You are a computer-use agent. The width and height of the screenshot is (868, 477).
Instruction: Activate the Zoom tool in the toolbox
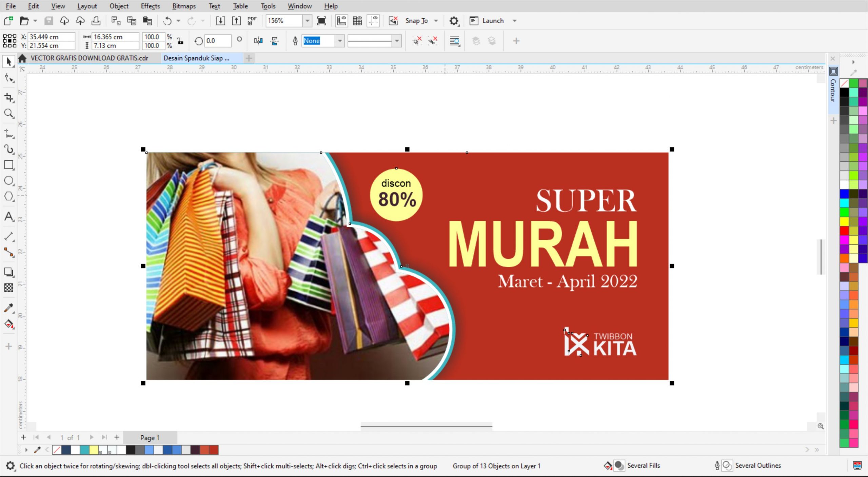tap(9, 113)
